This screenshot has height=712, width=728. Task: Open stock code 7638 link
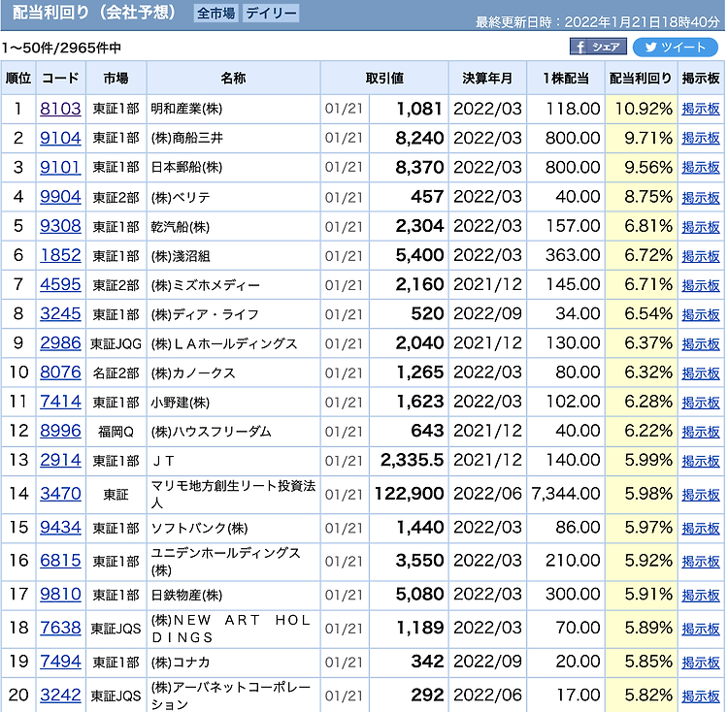point(60,628)
